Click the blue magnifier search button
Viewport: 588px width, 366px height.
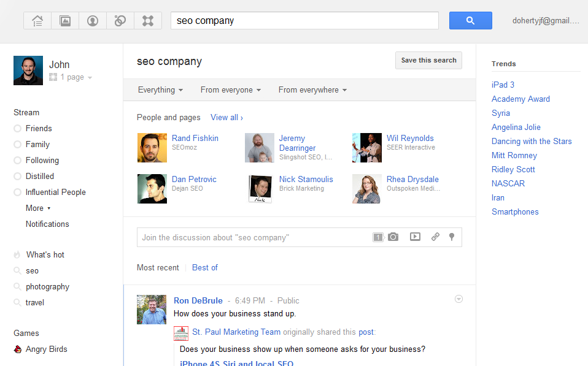(471, 21)
